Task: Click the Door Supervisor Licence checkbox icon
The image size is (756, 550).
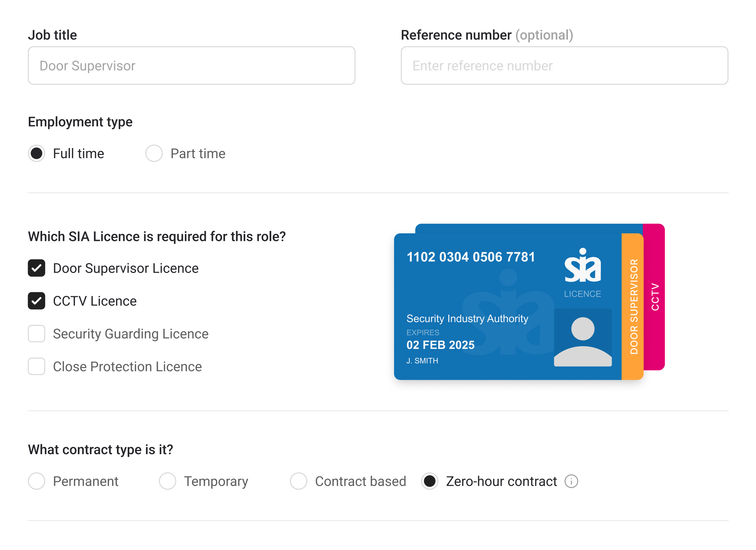Action: tap(37, 268)
